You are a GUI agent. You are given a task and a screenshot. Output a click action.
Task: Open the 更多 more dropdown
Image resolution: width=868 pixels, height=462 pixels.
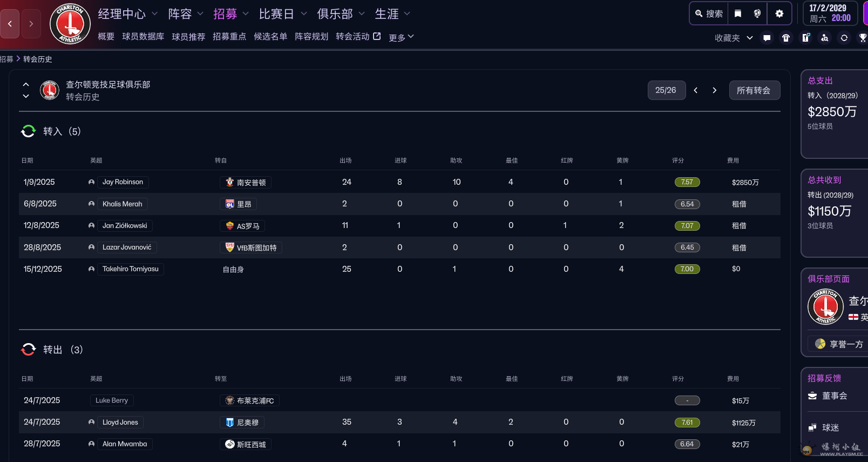[401, 37]
